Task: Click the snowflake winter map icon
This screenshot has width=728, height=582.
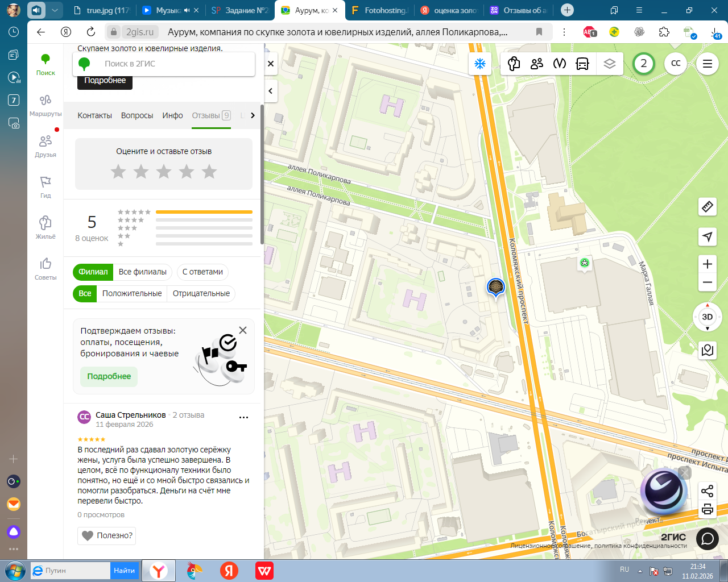Action: [x=480, y=64]
